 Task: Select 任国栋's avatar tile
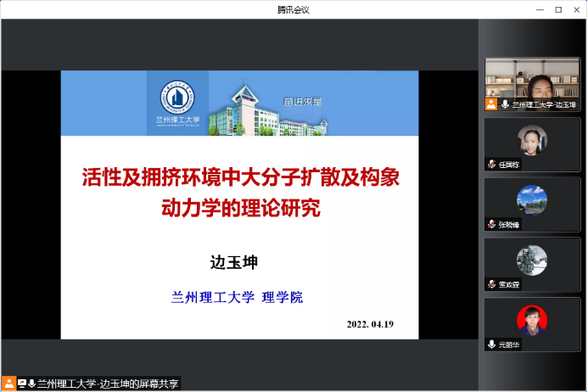click(532, 140)
